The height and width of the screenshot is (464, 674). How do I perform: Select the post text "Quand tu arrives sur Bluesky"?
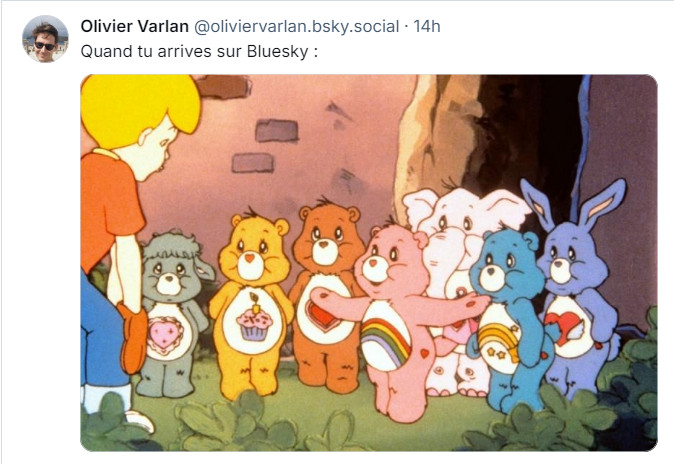(198, 50)
